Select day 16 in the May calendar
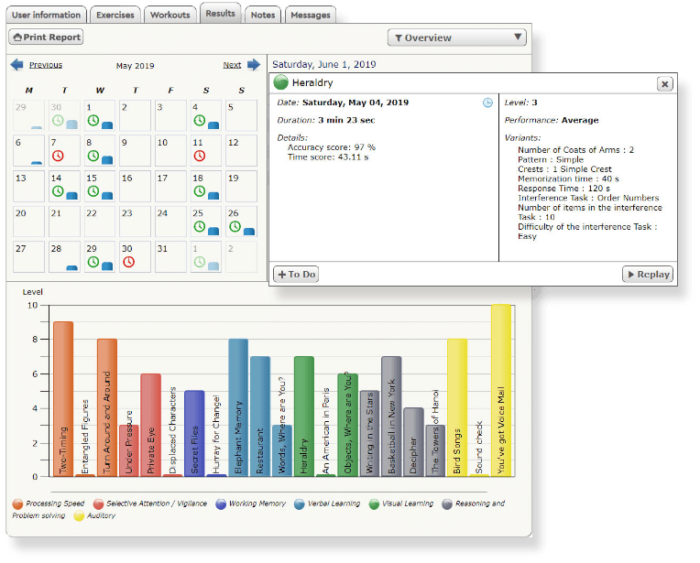This screenshot has width=700, height=563. tap(135, 186)
